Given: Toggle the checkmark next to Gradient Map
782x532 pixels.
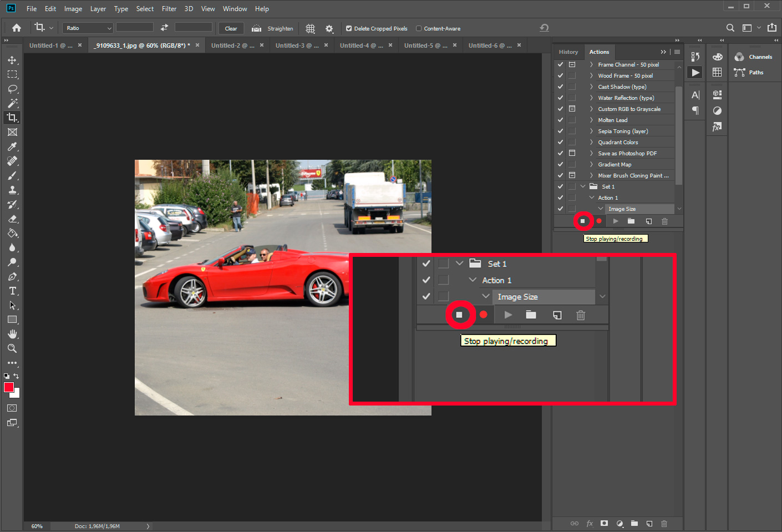Looking at the screenshot, I should 560,164.
